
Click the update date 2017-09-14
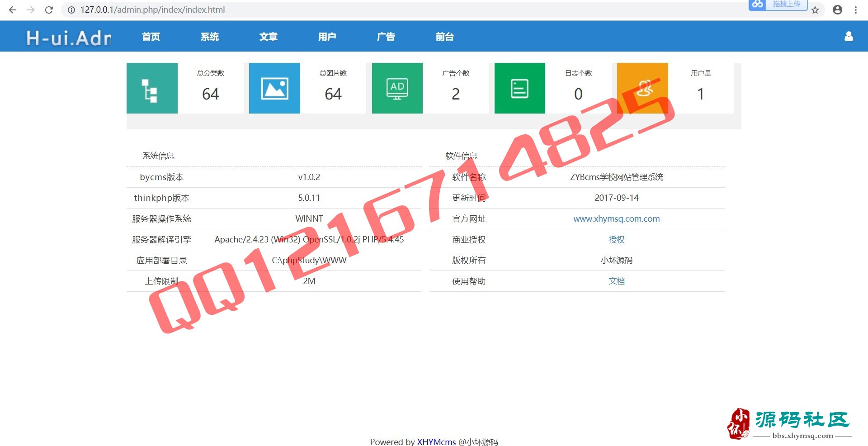pyautogui.click(x=617, y=198)
